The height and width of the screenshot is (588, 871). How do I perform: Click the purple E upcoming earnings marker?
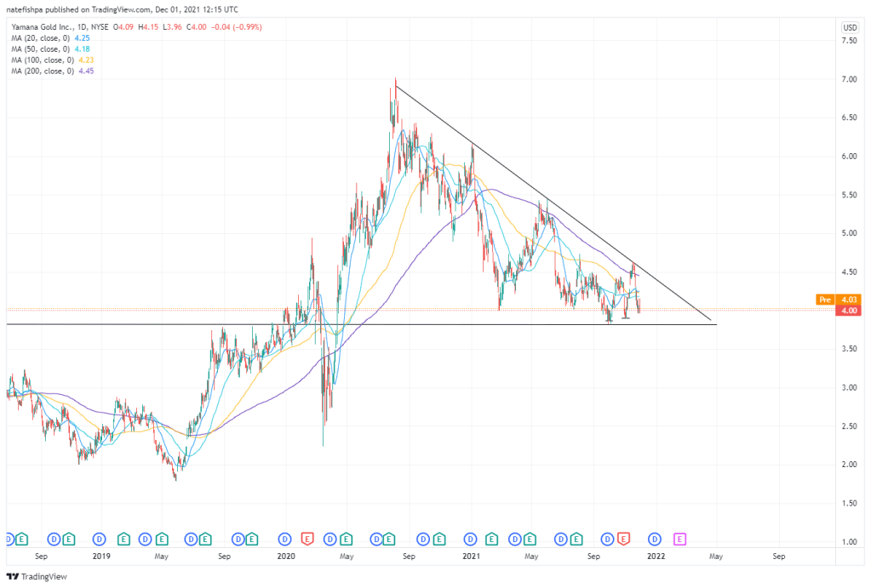pos(679,539)
